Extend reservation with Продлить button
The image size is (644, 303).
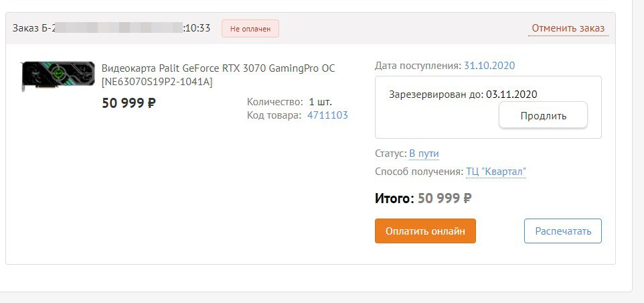(543, 115)
